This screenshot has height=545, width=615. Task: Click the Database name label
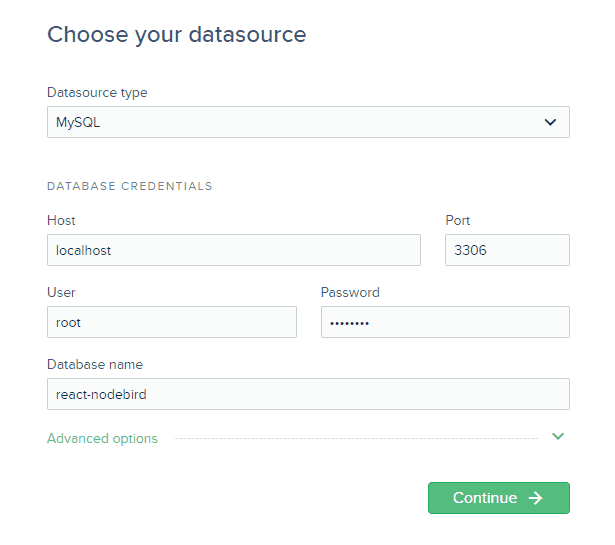click(95, 365)
